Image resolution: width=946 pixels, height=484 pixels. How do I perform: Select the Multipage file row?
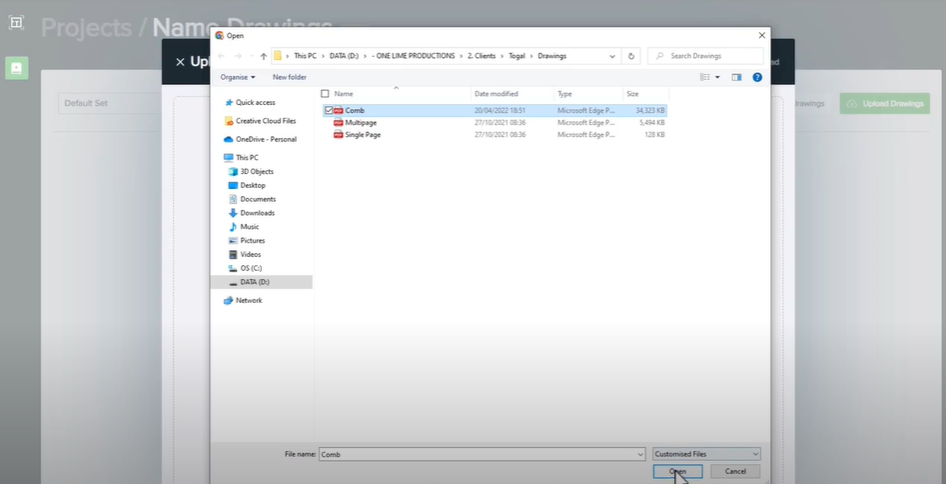pyautogui.click(x=495, y=123)
